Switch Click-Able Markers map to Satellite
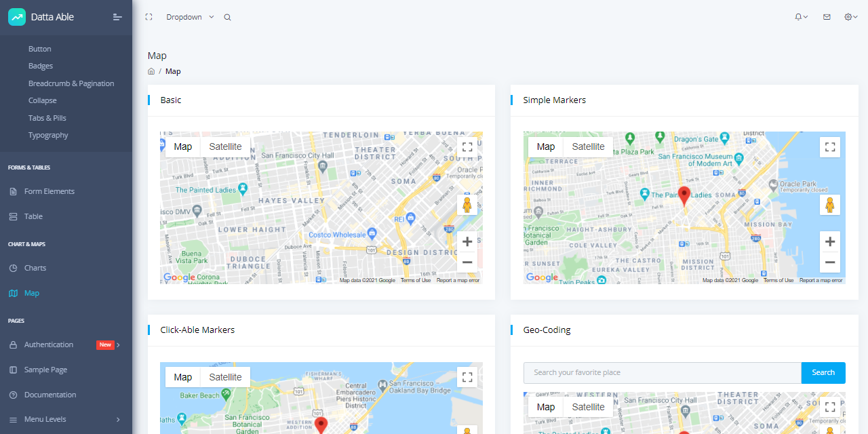Image resolution: width=868 pixels, height=434 pixels. pos(225,377)
